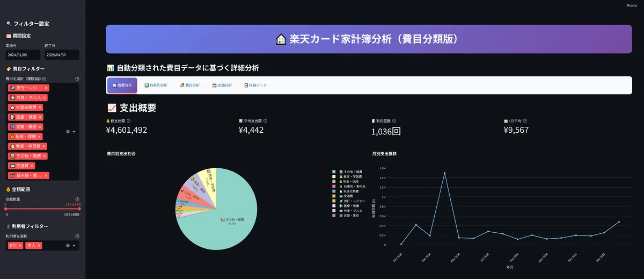Open the 費目分析 tab

189,85
